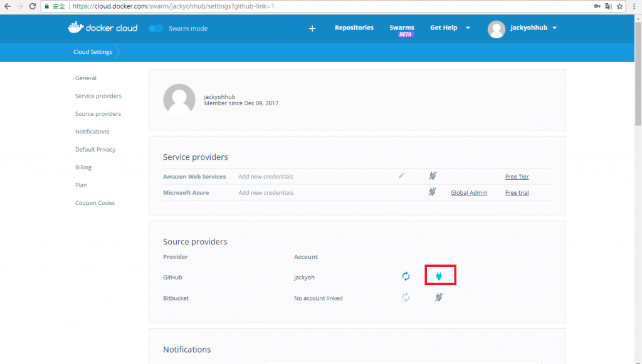The height and width of the screenshot is (364, 642).
Task: Open the Chrome three-dot menu
Action: point(634,6)
